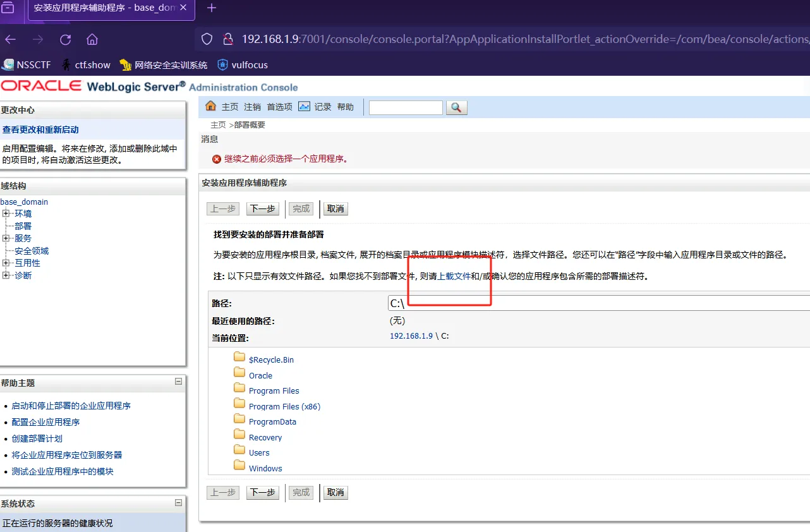Click the browser home icon

pos(92,39)
